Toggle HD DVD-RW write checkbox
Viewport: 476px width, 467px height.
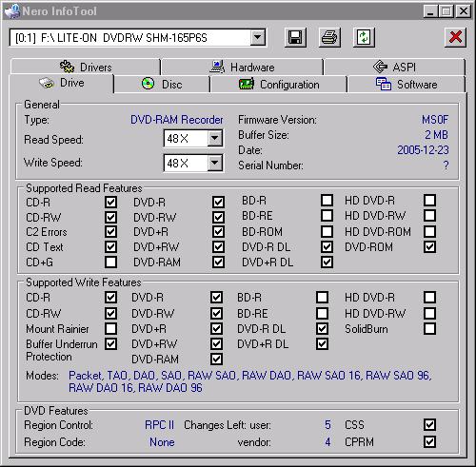429,313
